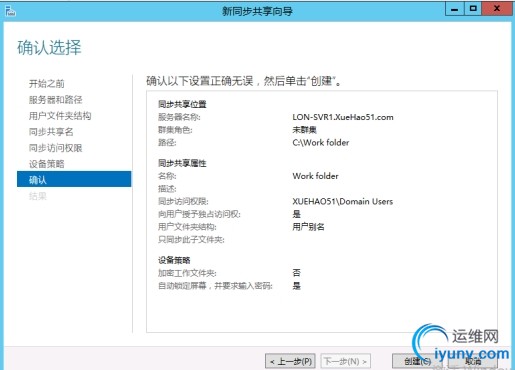Click the 未群集 cluster role value
515x370 pixels.
click(304, 130)
